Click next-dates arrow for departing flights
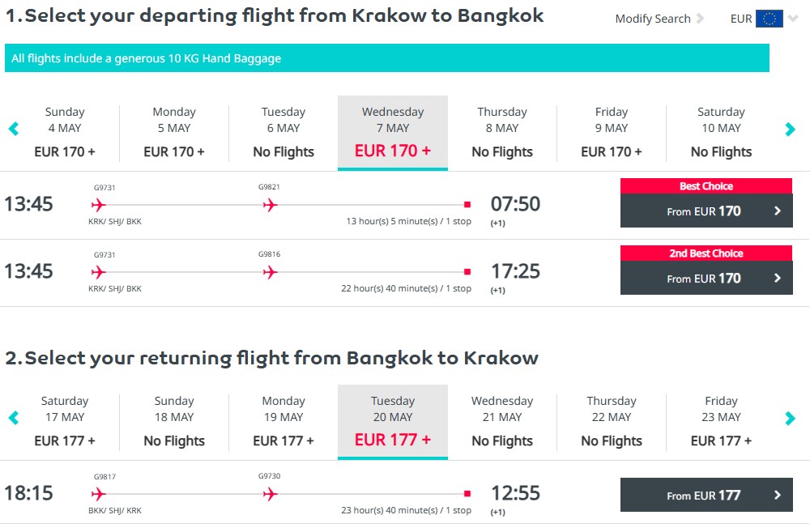This screenshot has height=532, width=810. (791, 129)
